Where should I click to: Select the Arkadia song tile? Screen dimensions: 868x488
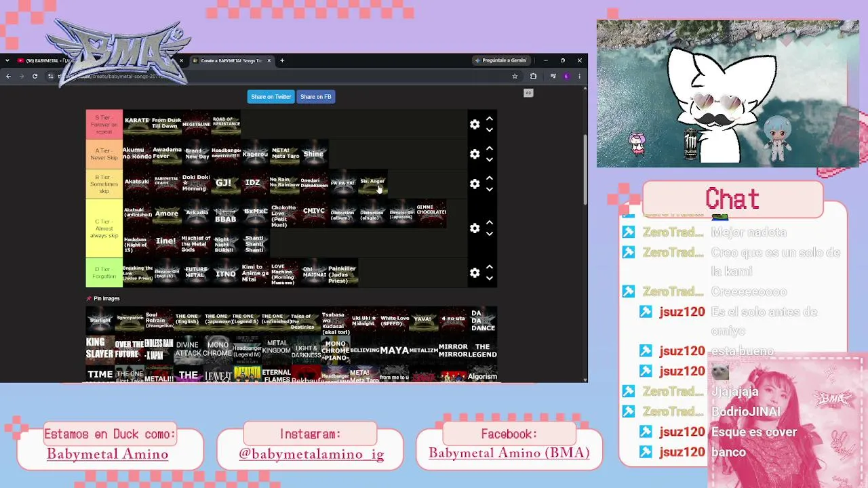[196, 213]
